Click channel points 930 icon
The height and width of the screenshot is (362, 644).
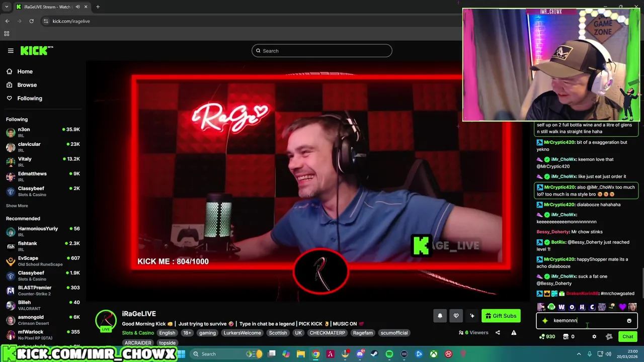(547, 337)
